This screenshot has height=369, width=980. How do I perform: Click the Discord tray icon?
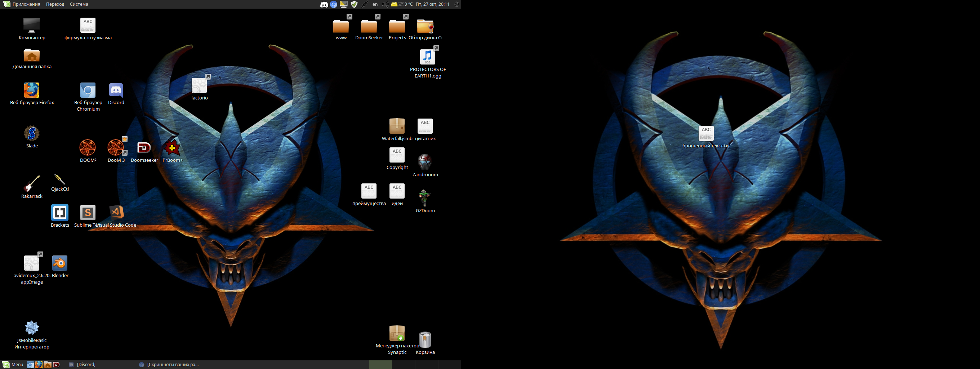coord(324,5)
